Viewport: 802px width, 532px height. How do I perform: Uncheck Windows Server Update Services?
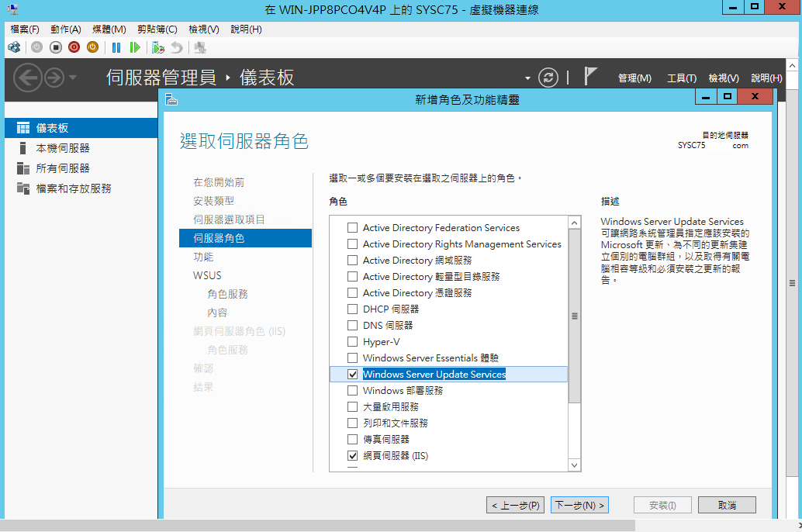[x=352, y=375]
